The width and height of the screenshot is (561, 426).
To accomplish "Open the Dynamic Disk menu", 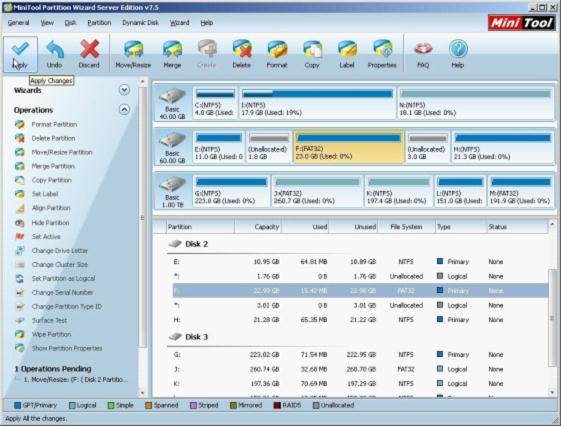I will [x=140, y=23].
